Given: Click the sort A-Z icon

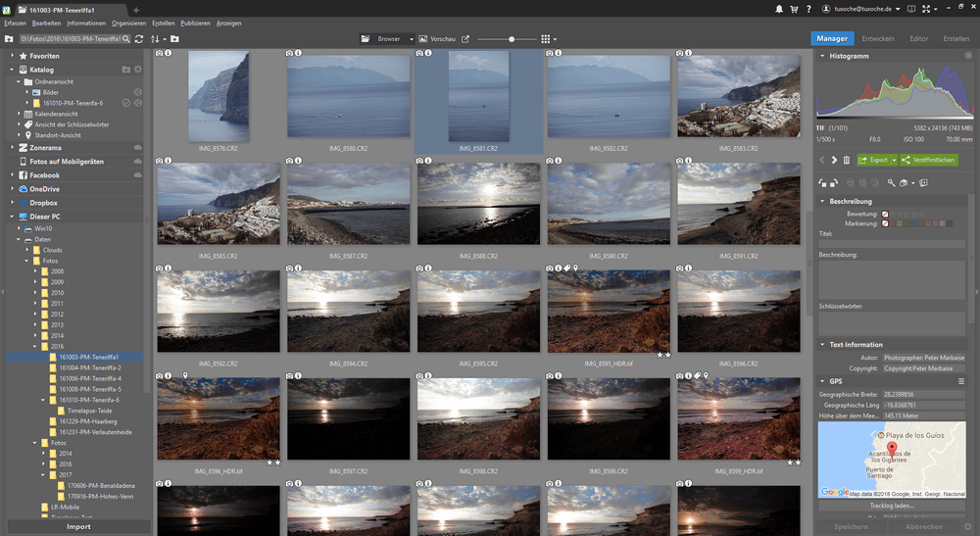Looking at the screenshot, I should [155, 39].
